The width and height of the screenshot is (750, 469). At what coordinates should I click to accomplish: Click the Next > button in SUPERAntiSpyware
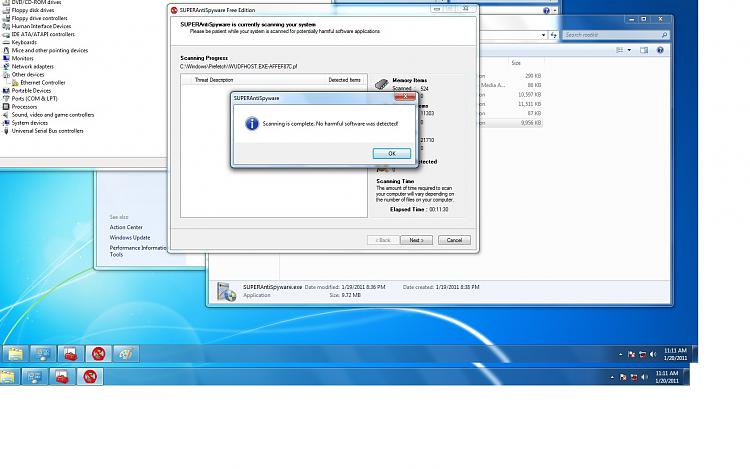(416, 240)
